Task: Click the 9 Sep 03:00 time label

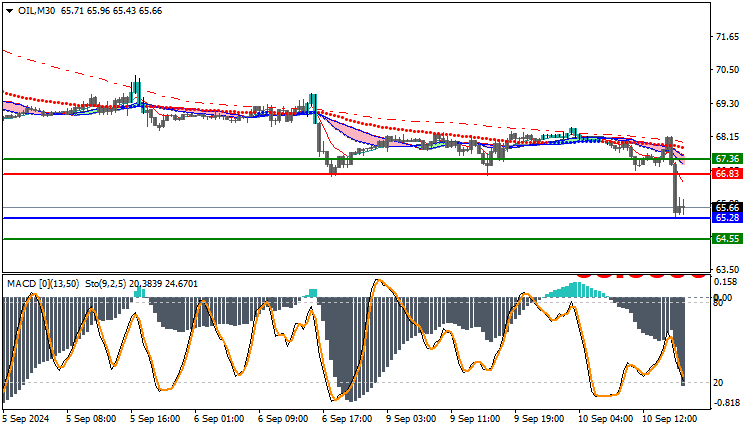Action: (x=411, y=419)
